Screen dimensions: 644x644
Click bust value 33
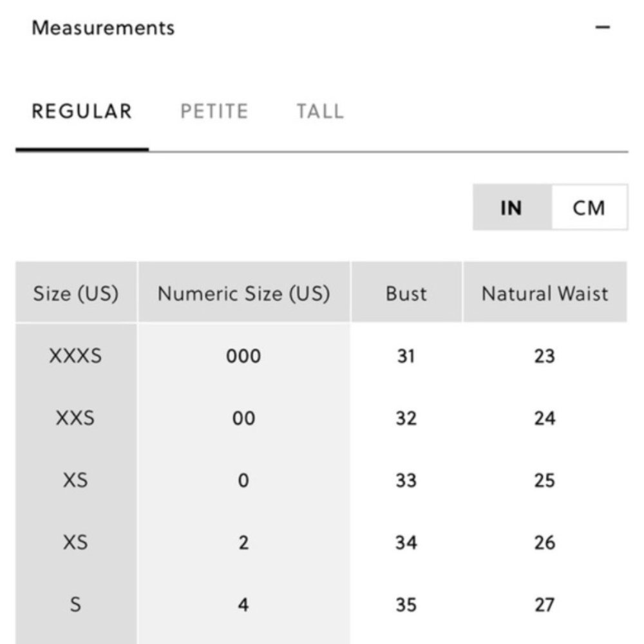tap(406, 480)
